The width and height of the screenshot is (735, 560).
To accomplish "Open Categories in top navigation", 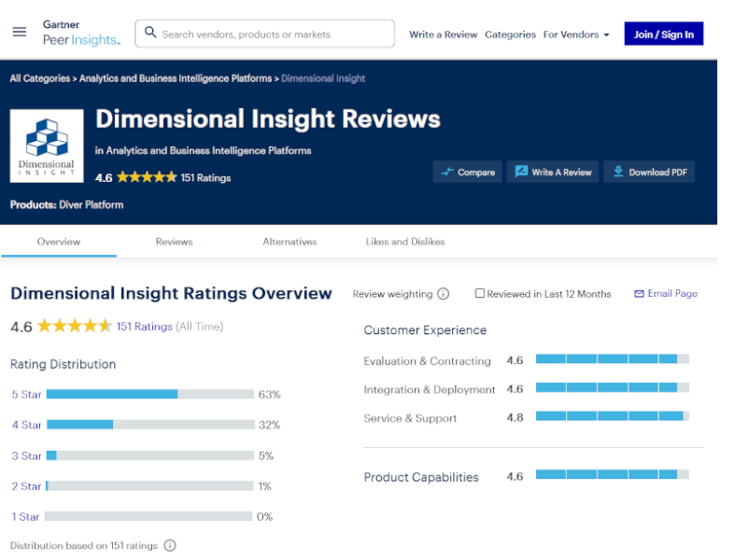I will [x=510, y=35].
